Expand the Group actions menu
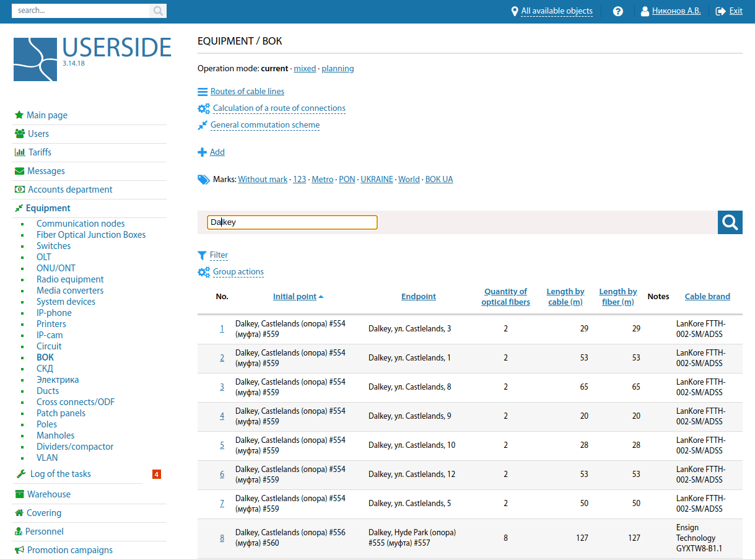This screenshot has height=560, width=755. pyautogui.click(x=238, y=272)
